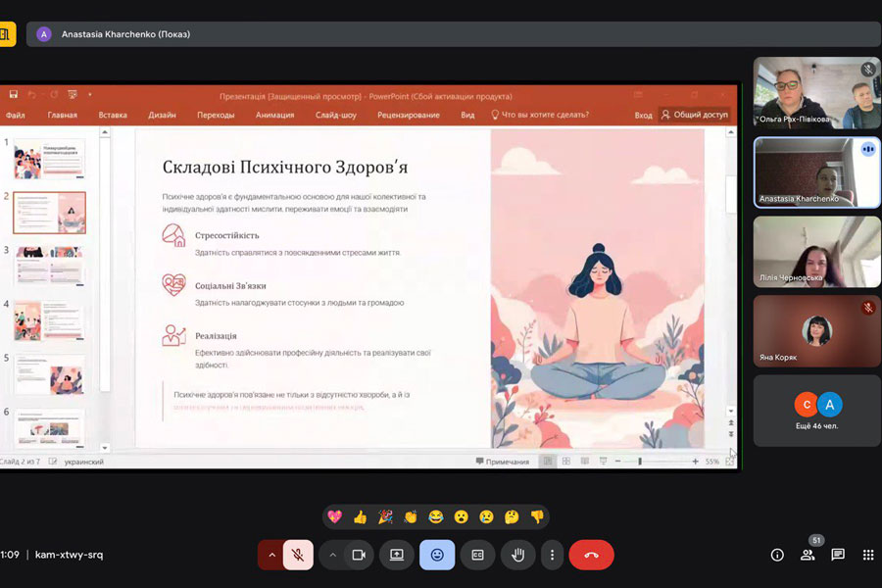Open chat with everyone
Image resolution: width=882 pixels, height=588 pixels.
[x=838, y=556]
